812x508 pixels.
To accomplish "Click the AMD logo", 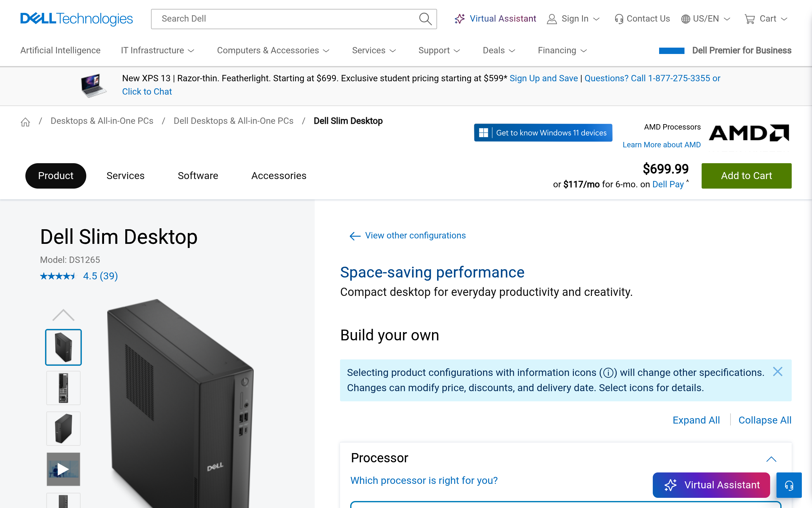I will (749, 133).
